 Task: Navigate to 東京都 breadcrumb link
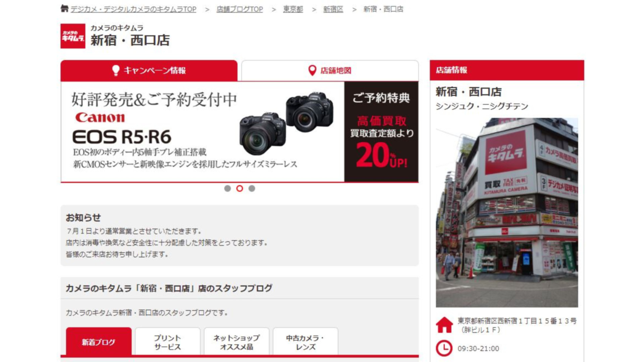point(293,9)
